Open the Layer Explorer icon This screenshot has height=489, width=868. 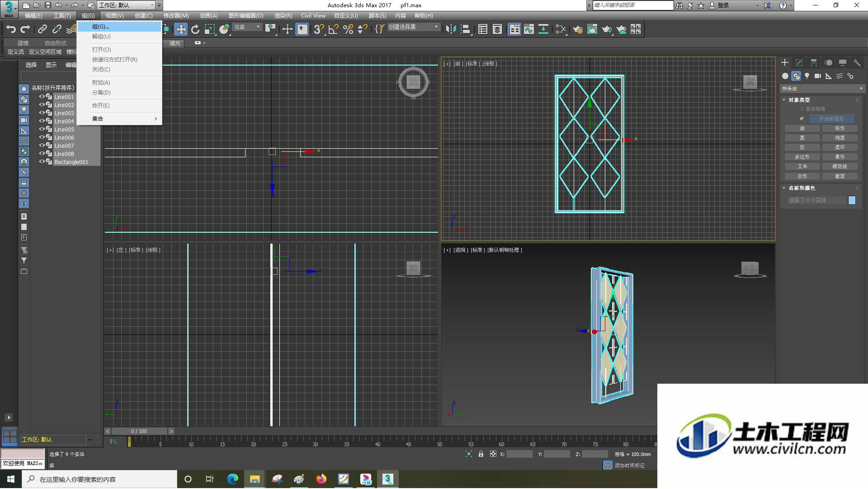point(497,29)
